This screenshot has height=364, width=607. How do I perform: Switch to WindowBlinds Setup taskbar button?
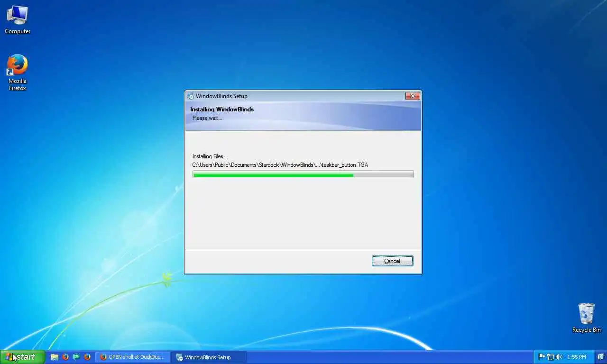(209, 357)
